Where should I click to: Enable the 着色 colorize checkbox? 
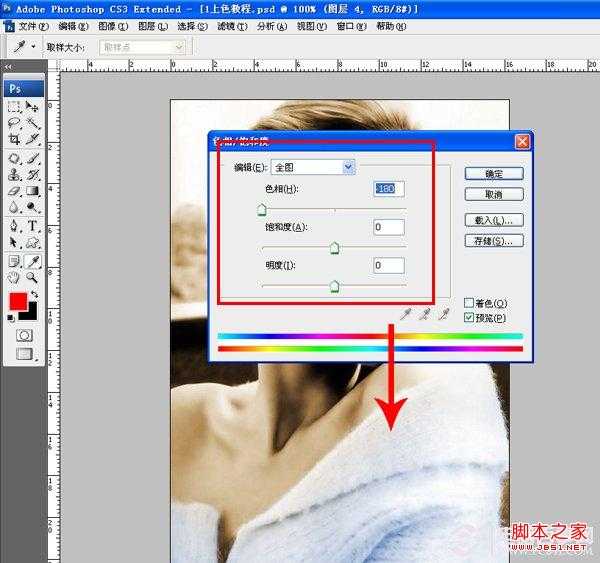469,303
